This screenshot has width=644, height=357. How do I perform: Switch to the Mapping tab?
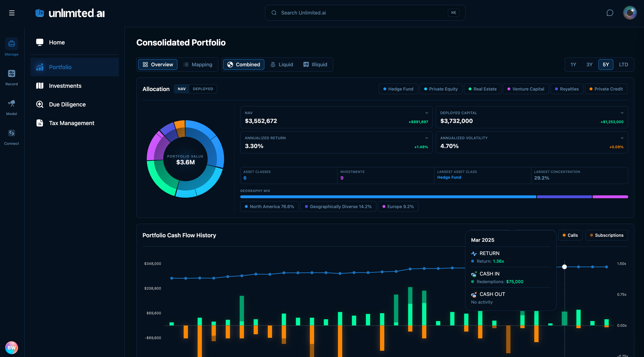click(198, 64)
